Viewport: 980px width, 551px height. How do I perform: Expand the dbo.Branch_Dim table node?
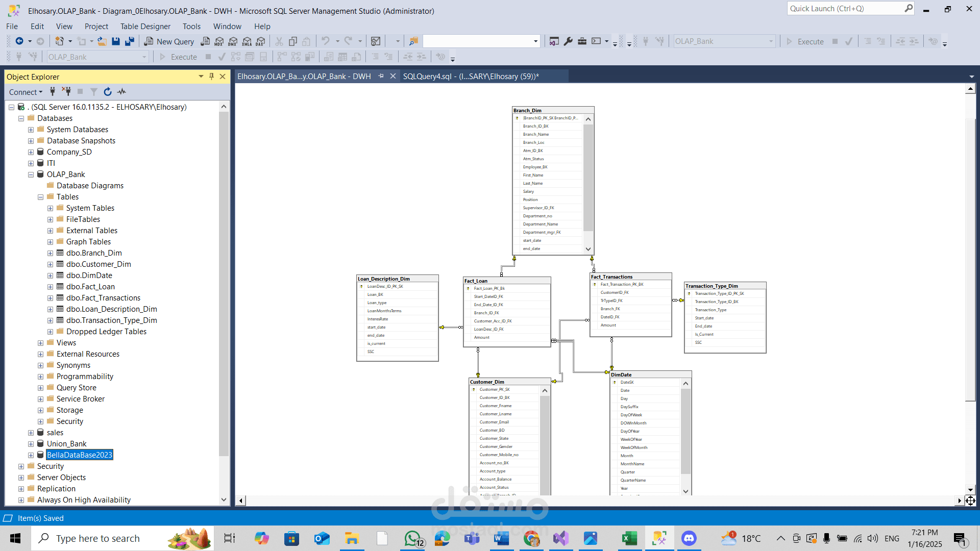coord(50,253)
